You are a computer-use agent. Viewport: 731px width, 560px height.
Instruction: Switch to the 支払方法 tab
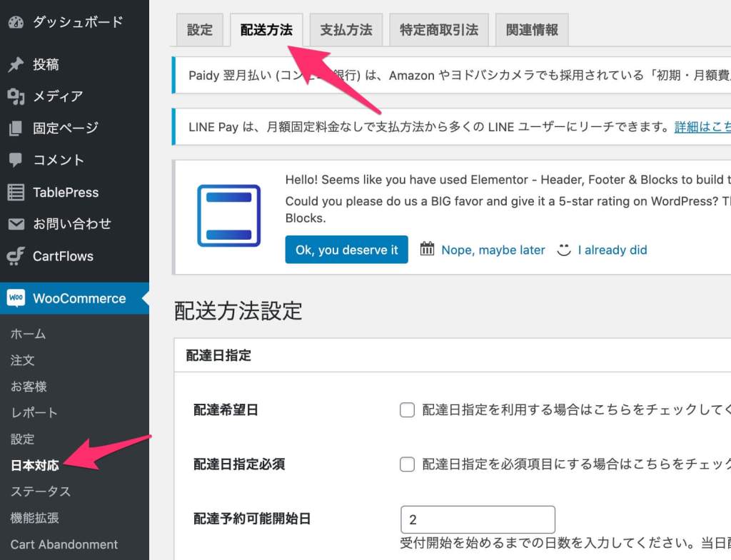[346, 30]
